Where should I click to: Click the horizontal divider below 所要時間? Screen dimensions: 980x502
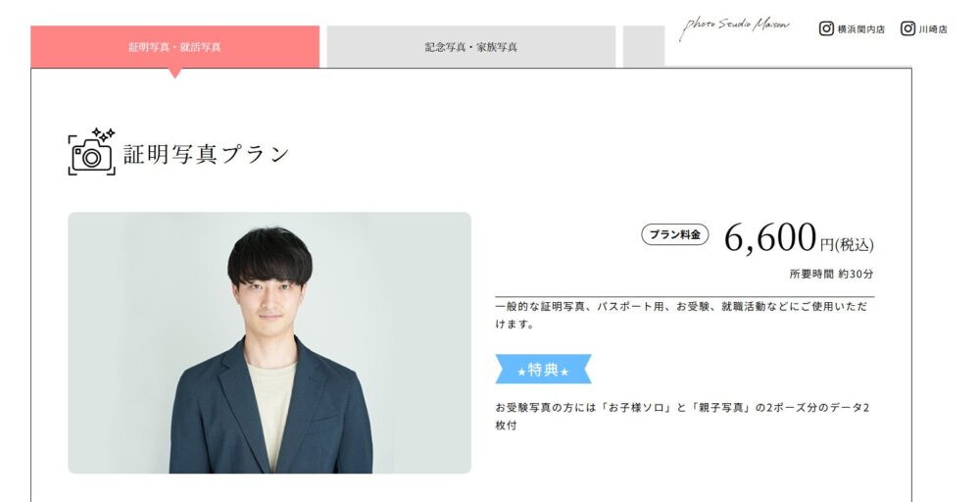click(x=685, y=296)
